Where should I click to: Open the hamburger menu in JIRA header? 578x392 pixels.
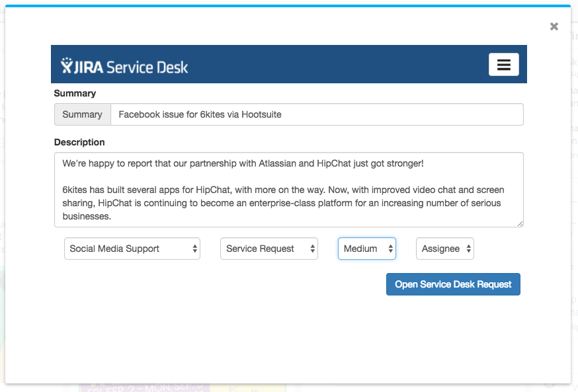point(503,65)
